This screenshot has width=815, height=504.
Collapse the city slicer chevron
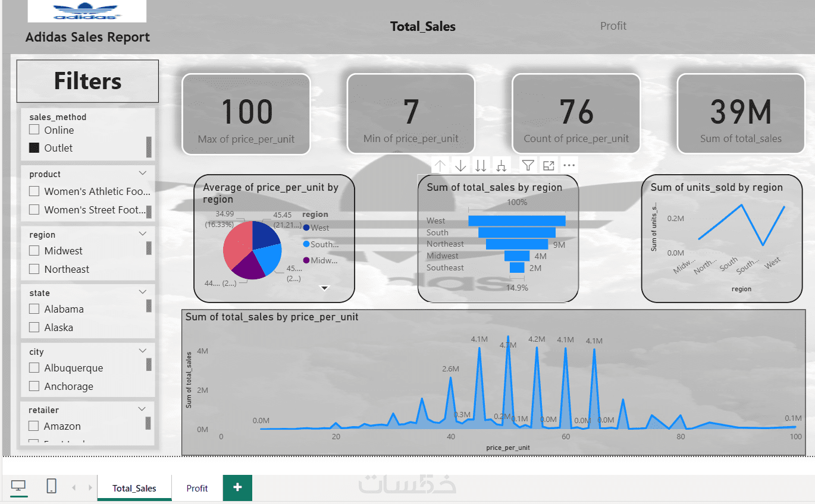click(x=142, y=351)
